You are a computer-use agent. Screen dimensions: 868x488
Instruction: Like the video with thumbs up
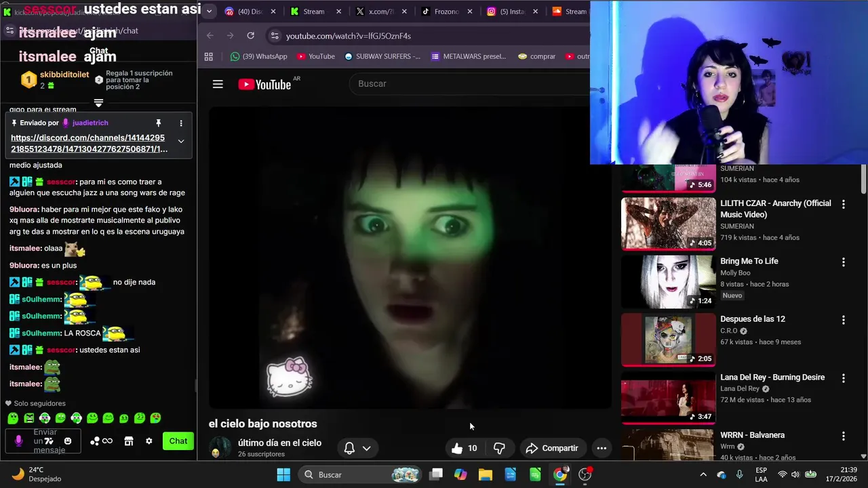tap(465, 448)
